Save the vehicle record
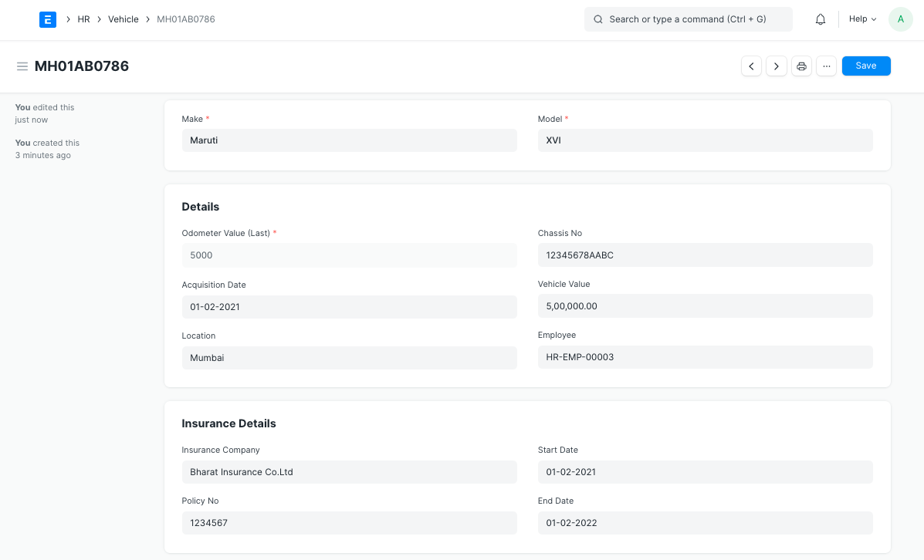The width and height of the screenshot is (924, 560). tap(865, 66)
